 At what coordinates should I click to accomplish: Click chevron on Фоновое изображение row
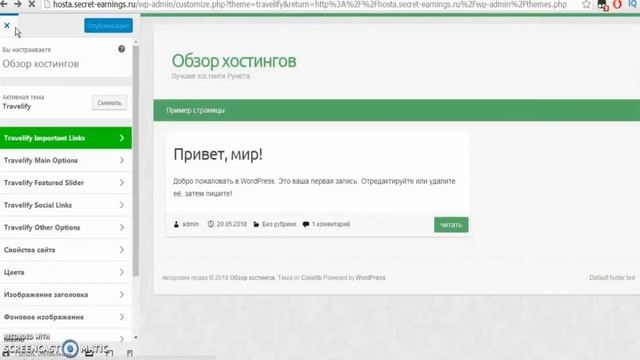pos(122,317)
